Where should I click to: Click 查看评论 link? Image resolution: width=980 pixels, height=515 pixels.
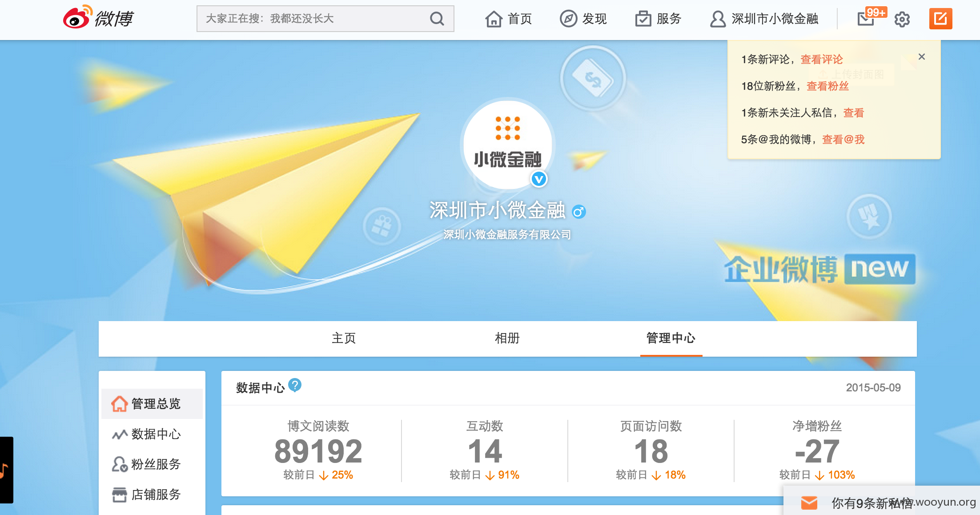822,60
